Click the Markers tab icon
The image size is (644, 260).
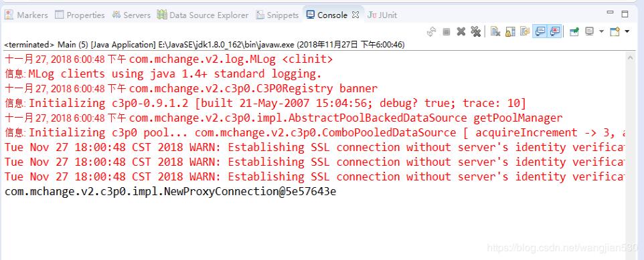(9, 15)
